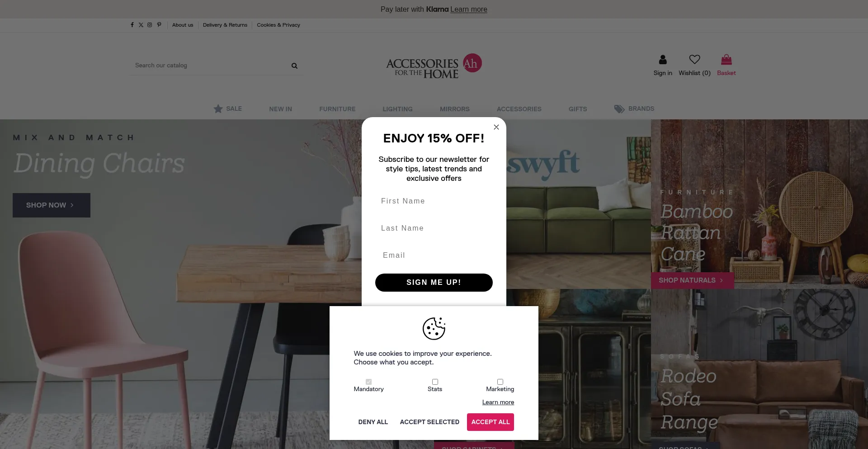868x449 pixels.
Task: Click the Accept All cookies button
Action: [490, 422]
